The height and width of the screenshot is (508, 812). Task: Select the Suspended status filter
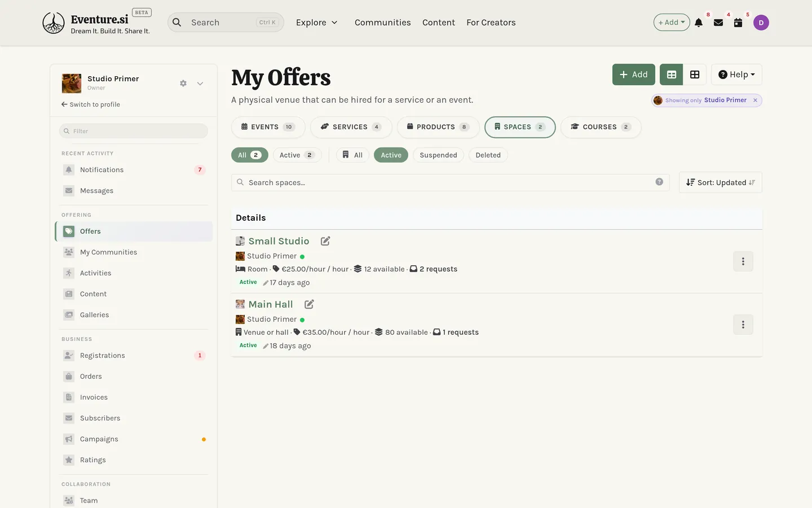[x=438, y=155]
